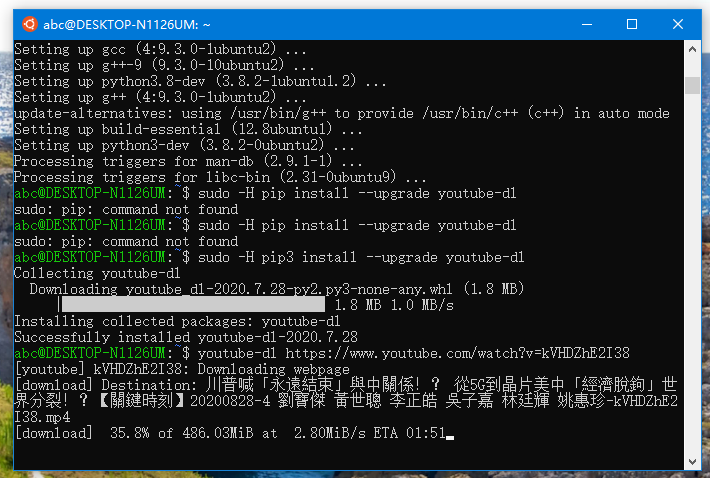Close the terminal window
Screen dimensions: 710x478
pyautogui.click(x=678, y=24)
